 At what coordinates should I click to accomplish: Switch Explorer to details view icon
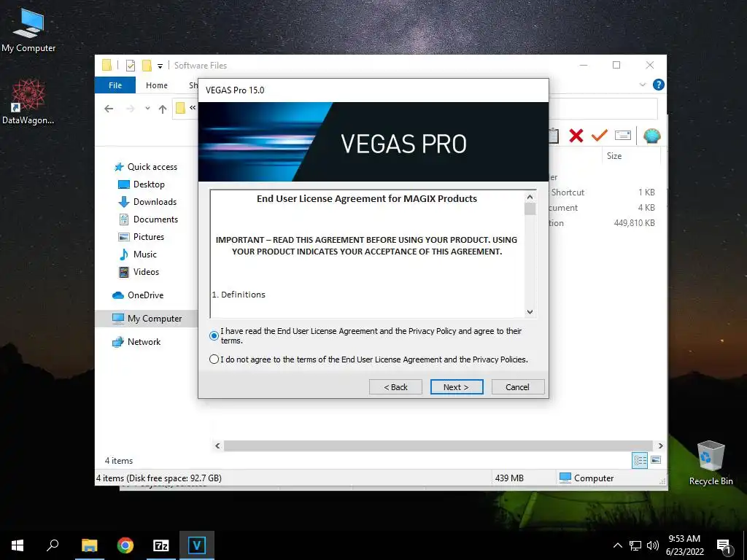click(640, 460)
